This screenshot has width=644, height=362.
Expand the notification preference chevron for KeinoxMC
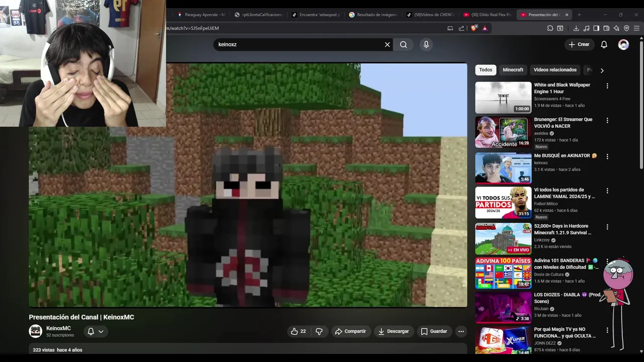pos(101,331)
